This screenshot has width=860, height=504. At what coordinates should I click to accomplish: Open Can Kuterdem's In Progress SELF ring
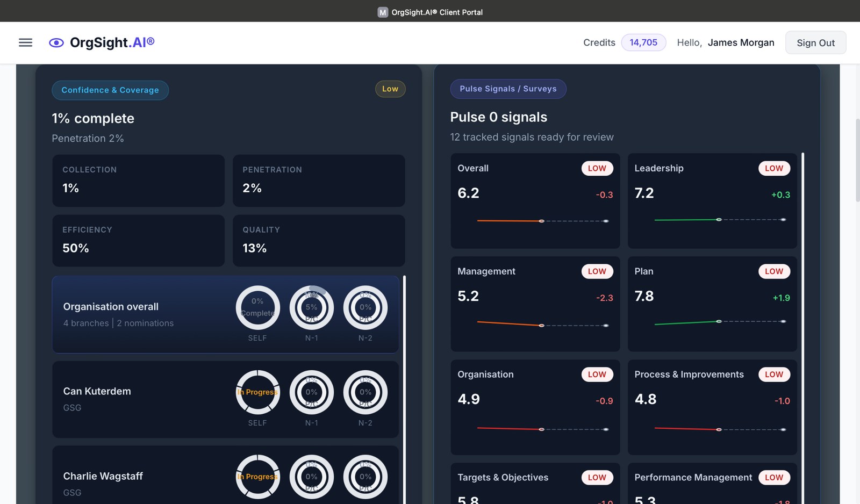[x=257, y=393]
